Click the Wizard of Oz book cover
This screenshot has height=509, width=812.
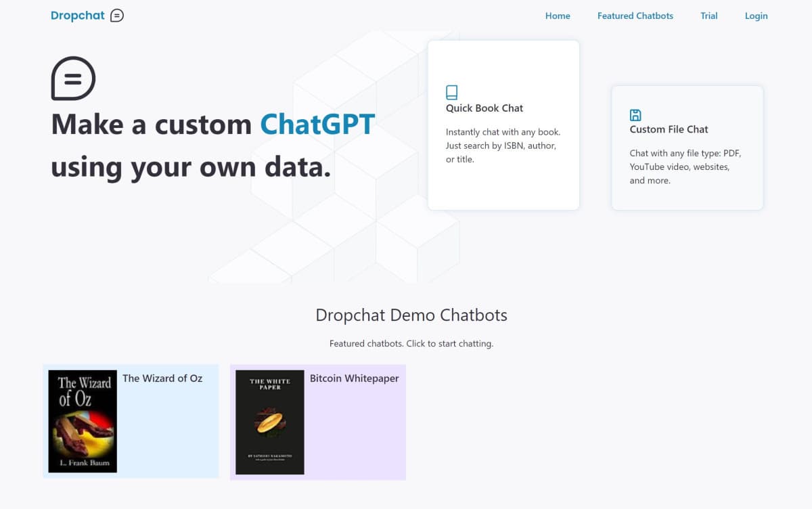tap(83, 421)
